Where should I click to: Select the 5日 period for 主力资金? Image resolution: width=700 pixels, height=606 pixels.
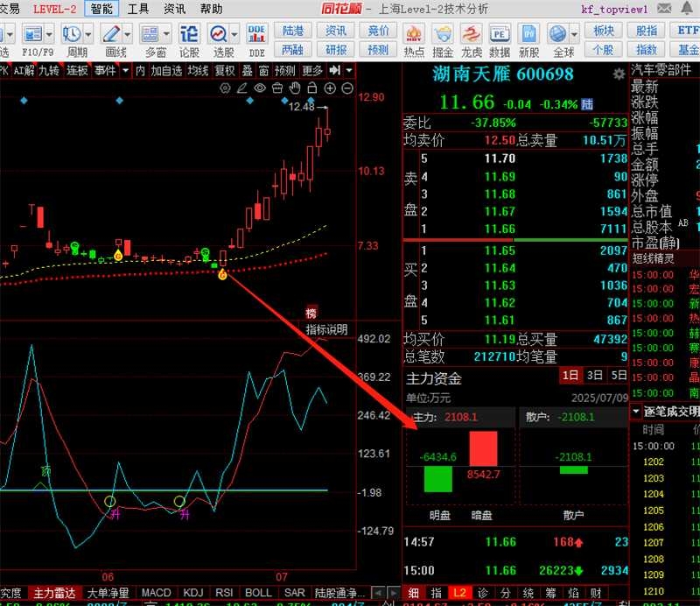[619, 376]
